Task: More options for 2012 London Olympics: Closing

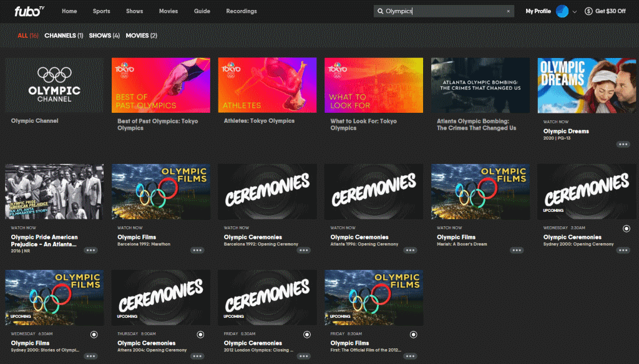Action: [304, 357]
